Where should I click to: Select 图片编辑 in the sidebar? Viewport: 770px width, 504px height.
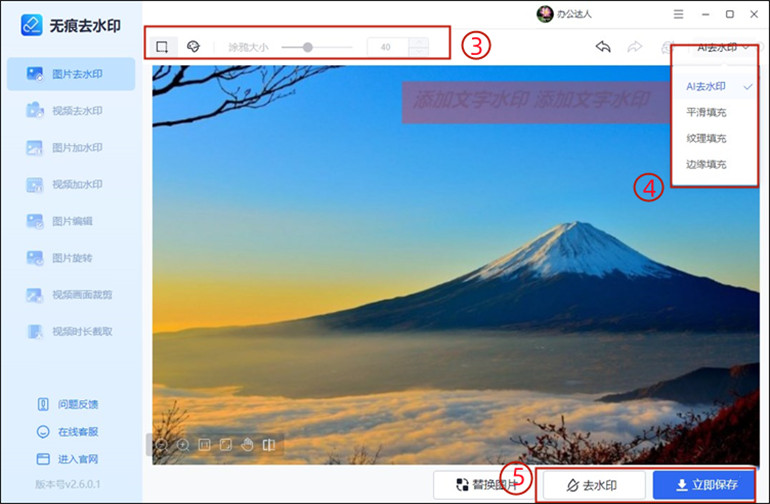71,222
